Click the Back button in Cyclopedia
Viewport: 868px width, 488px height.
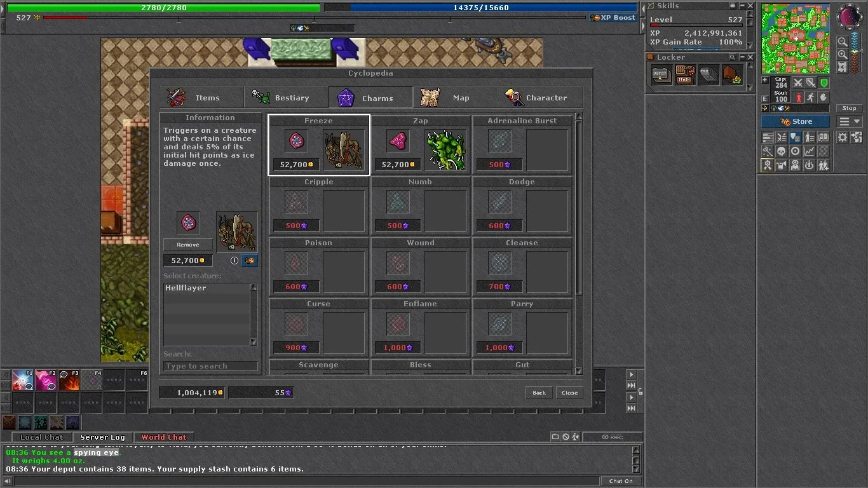click(539, 393)
